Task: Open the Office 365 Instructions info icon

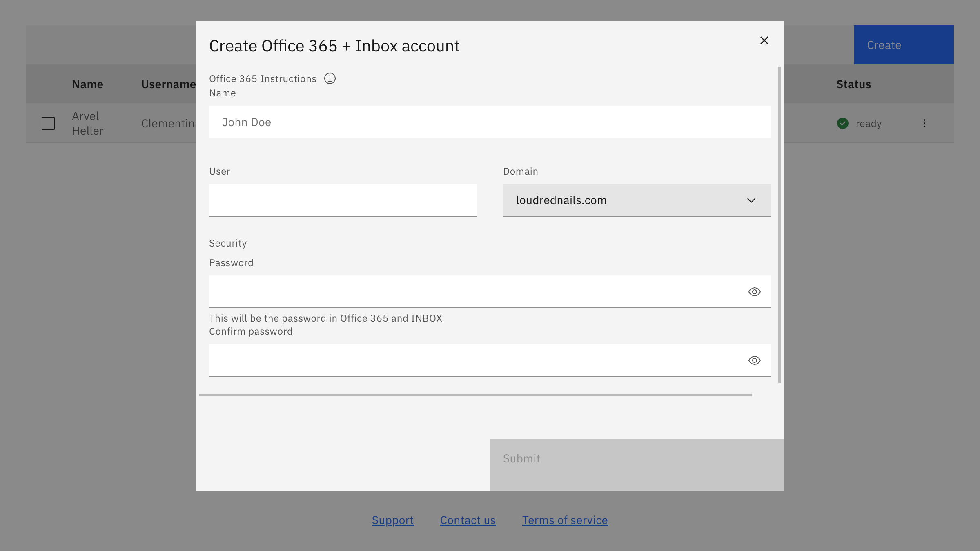Action: click(330, 78)
